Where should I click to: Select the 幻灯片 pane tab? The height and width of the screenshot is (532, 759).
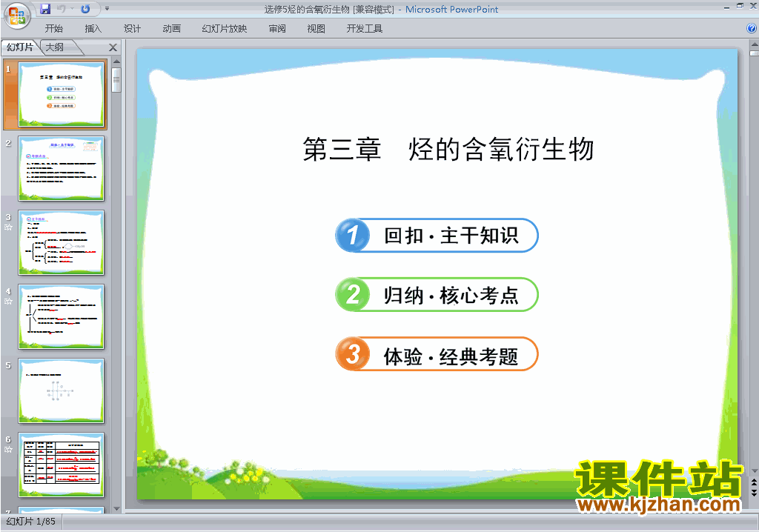pyautogui.click(x=20, y=47)
